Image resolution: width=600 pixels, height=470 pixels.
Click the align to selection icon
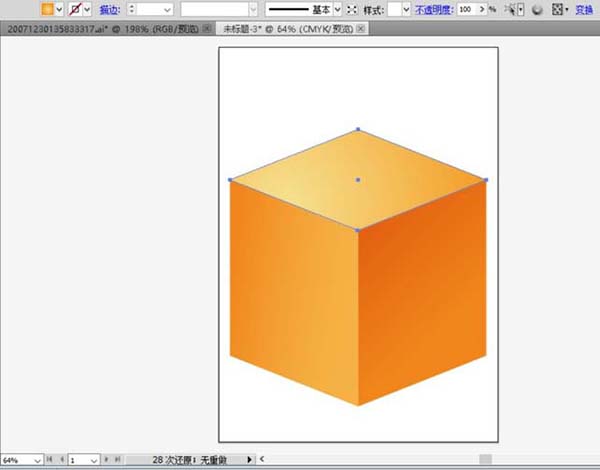click(558, 9)
